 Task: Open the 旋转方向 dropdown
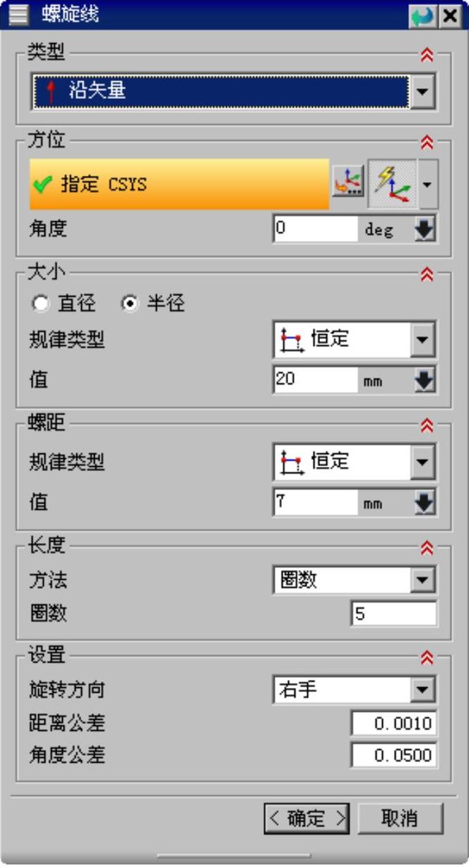click(x=422, y=690)
